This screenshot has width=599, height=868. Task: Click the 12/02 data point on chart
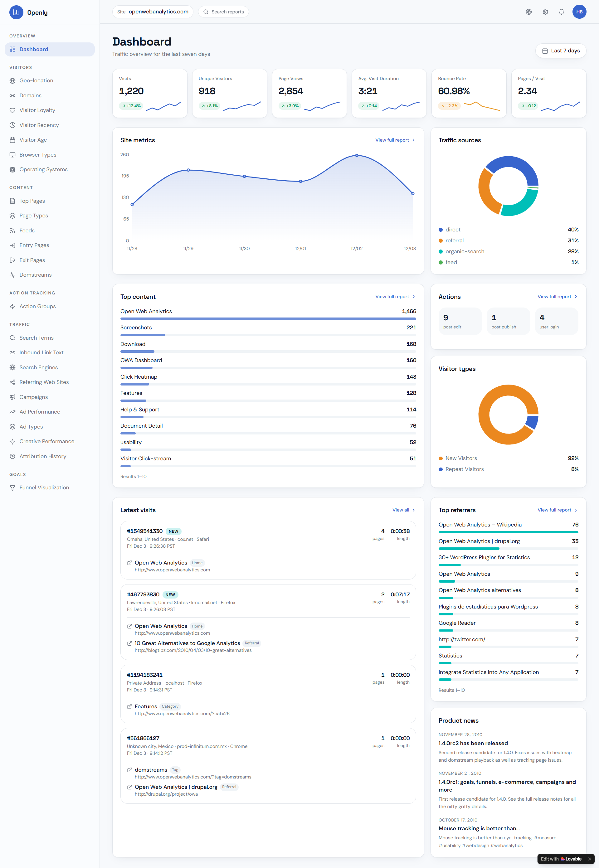tap(357, 155)
